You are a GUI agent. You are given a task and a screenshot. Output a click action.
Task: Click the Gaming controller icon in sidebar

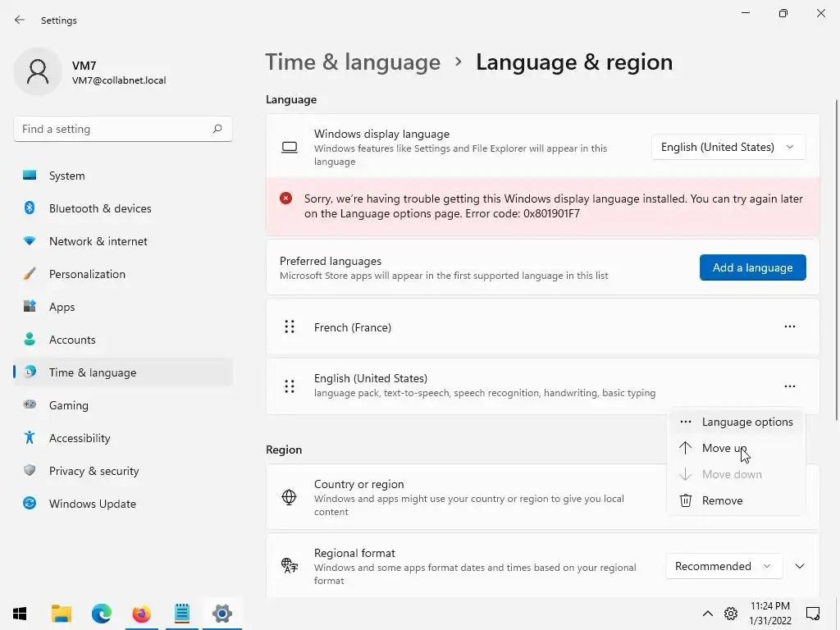(30, 404)
